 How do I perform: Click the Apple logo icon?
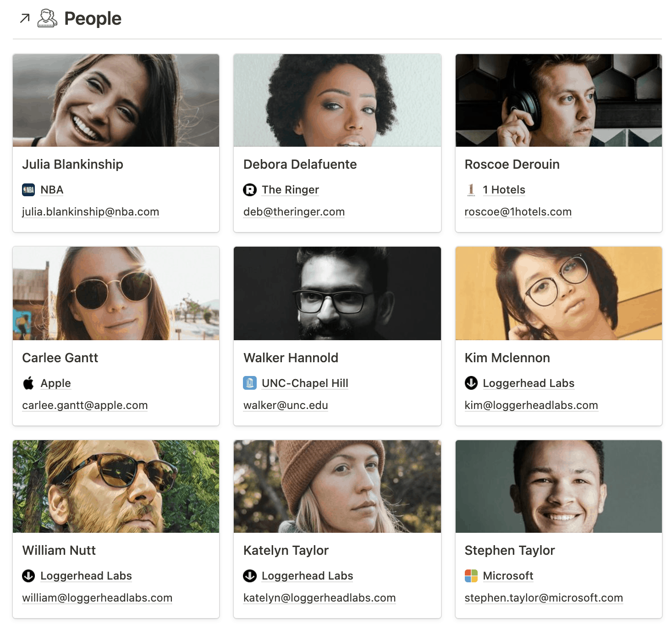(x=28, y=383)
